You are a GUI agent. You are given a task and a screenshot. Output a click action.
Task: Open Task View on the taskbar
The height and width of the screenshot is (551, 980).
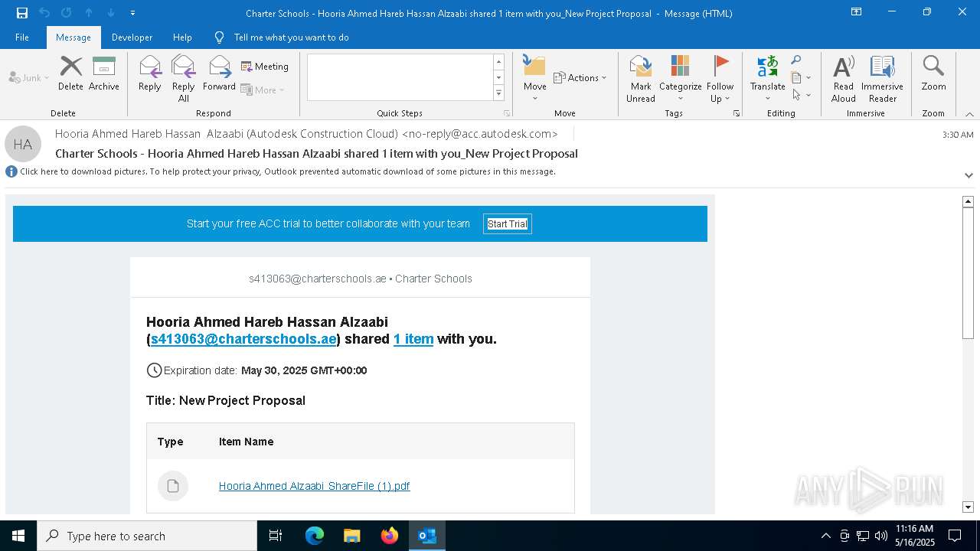click(x=276, y=536)
